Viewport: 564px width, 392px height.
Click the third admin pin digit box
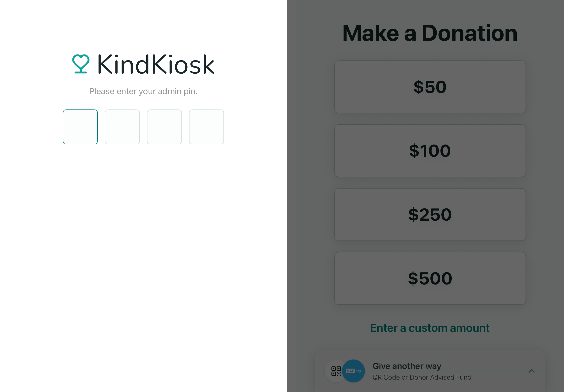point(164,127)
